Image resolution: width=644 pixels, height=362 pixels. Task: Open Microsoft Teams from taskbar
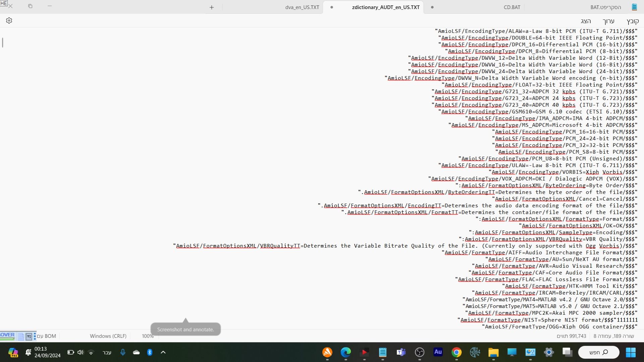[x=401, y=352]
